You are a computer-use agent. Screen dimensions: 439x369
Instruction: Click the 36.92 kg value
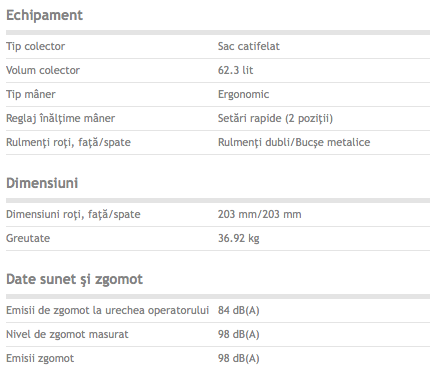click(239, 238)
